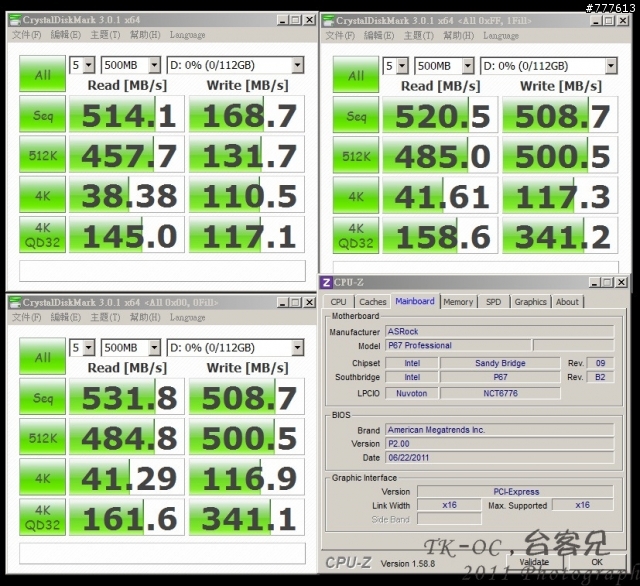Screen dimensions: 640x586
Task: Click the CrystalDiskMark icon in top-left window title
Action: tap(15, 20)
